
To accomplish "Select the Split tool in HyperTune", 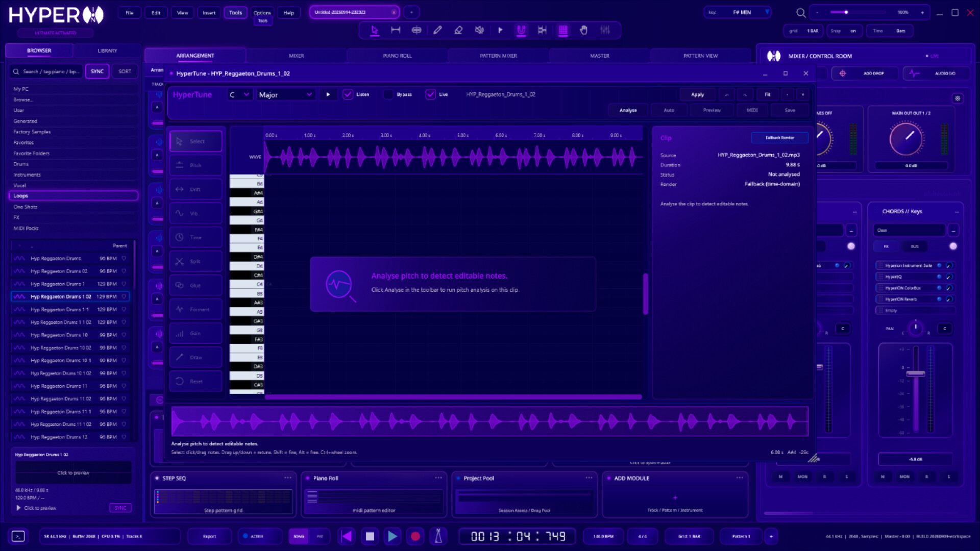I will pos(195,261).
